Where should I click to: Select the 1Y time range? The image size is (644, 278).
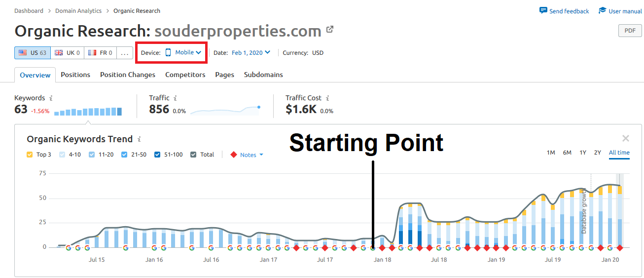click(x=583, y=153)
